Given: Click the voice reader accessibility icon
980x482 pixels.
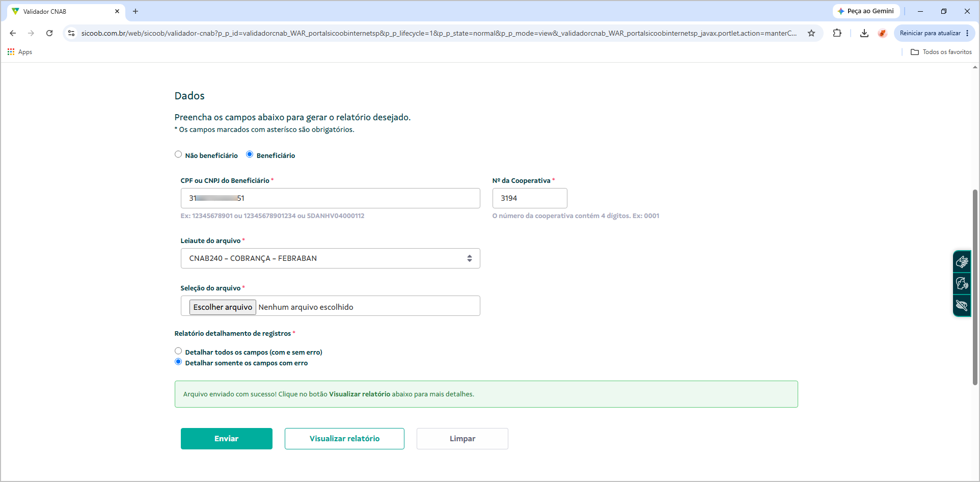Looking at the screenshot, I should (x=962, y=283).
